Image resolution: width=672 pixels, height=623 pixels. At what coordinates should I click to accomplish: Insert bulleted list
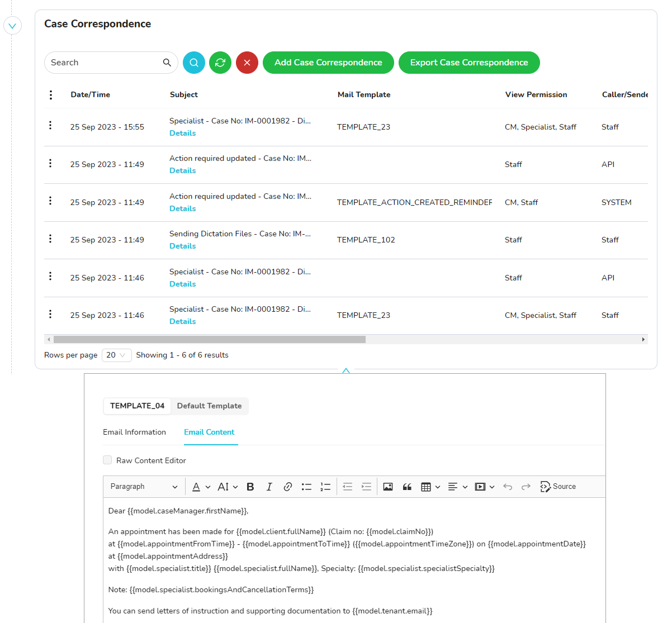click(x=306, y=487)
